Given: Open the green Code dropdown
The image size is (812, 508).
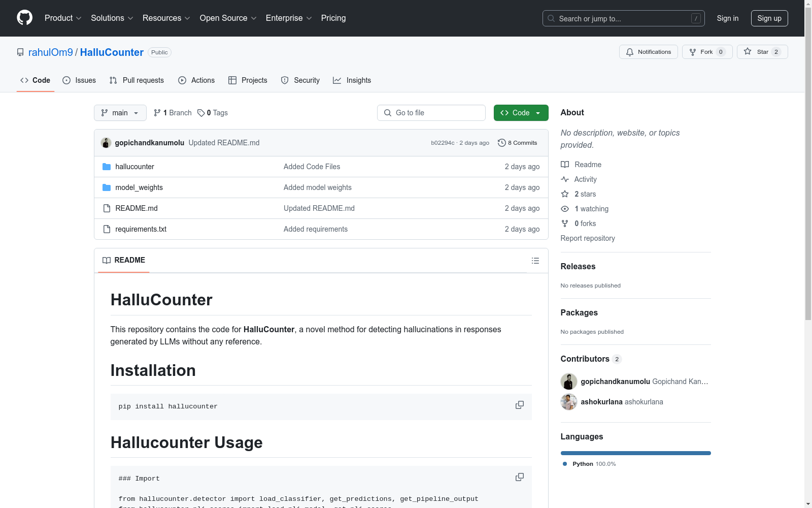Looking at the screenshot, I should [521, 113].
